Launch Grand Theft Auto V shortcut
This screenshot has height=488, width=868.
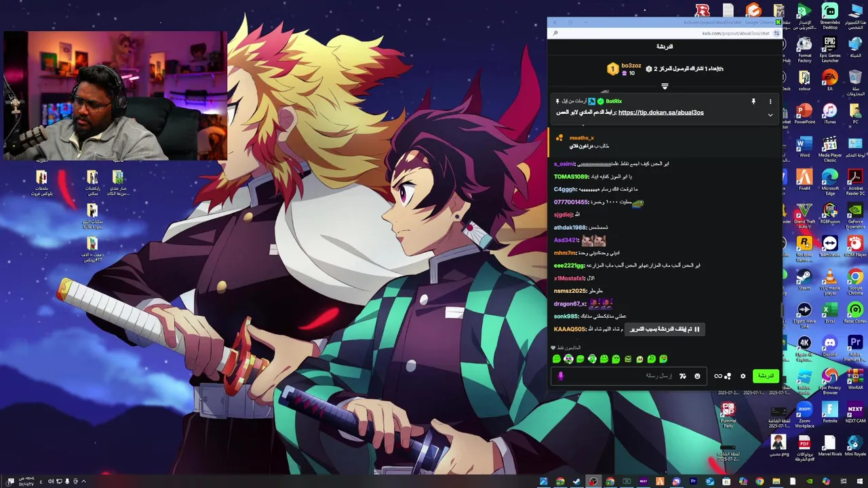click(x=804, y=215)
